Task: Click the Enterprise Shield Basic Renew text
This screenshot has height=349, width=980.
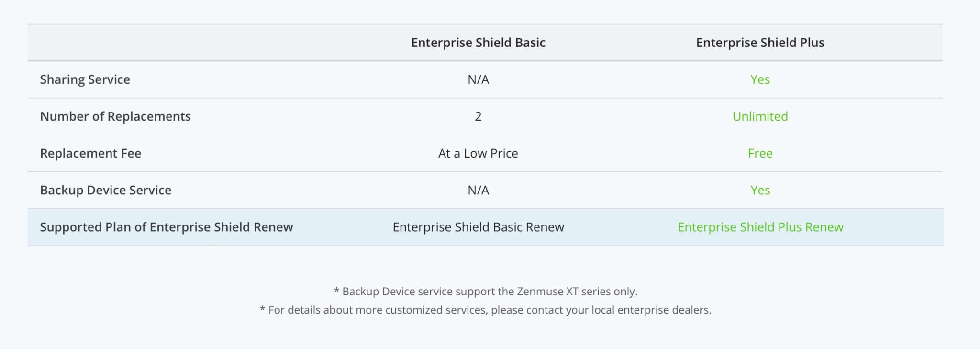Action: click(478, 227)
